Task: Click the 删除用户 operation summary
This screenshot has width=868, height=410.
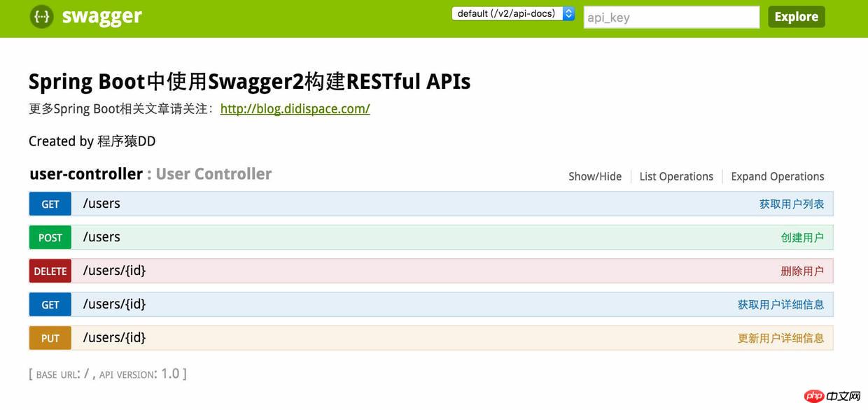Action: pyautogui.click(x=802, y=271)
